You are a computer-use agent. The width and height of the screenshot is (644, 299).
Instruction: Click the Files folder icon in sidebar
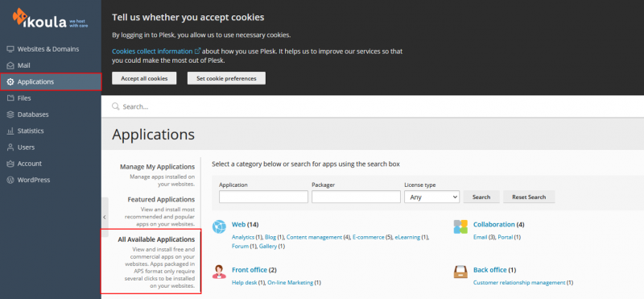(10, 98)
